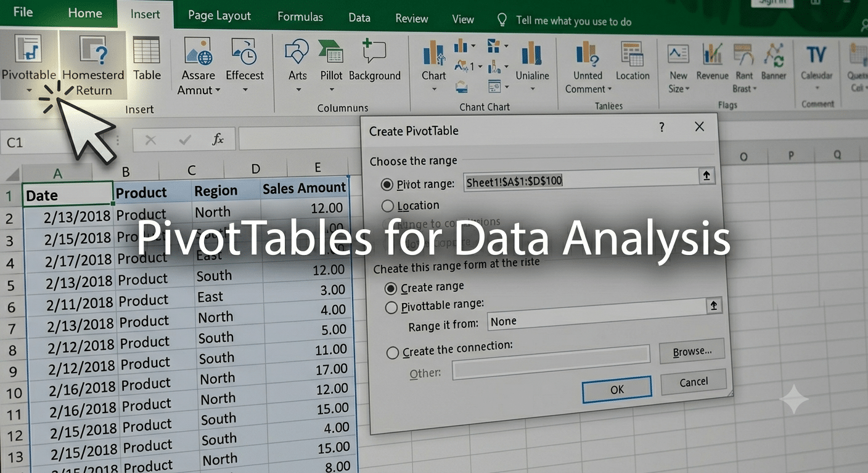The height and width of the screenshot is (473, 868).
Task: Select the Pivot range radio button
Action: click(x=387, y=184)
